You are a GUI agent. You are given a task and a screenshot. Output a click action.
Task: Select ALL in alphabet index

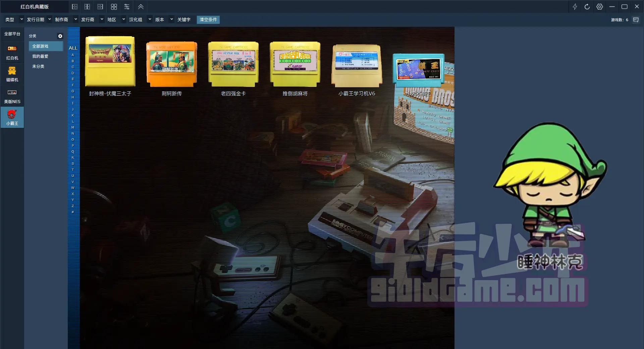(x=73, y=48)
